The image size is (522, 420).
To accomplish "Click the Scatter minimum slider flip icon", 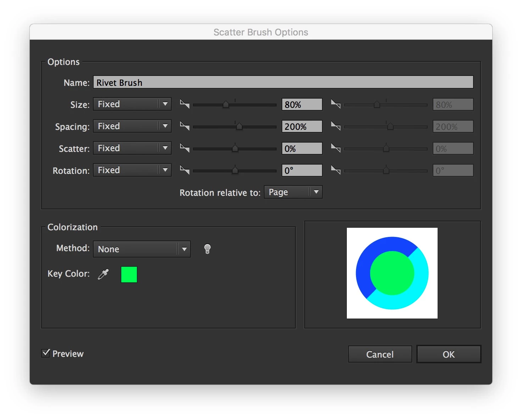I will click(185, 148).
